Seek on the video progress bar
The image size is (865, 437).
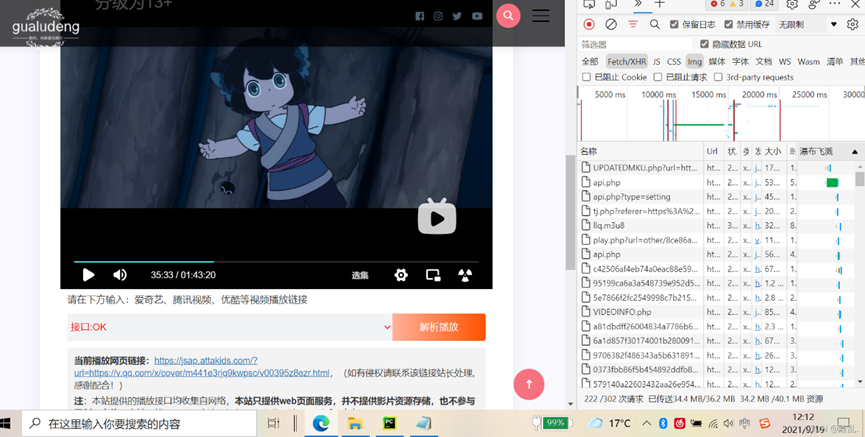point(276,262)
